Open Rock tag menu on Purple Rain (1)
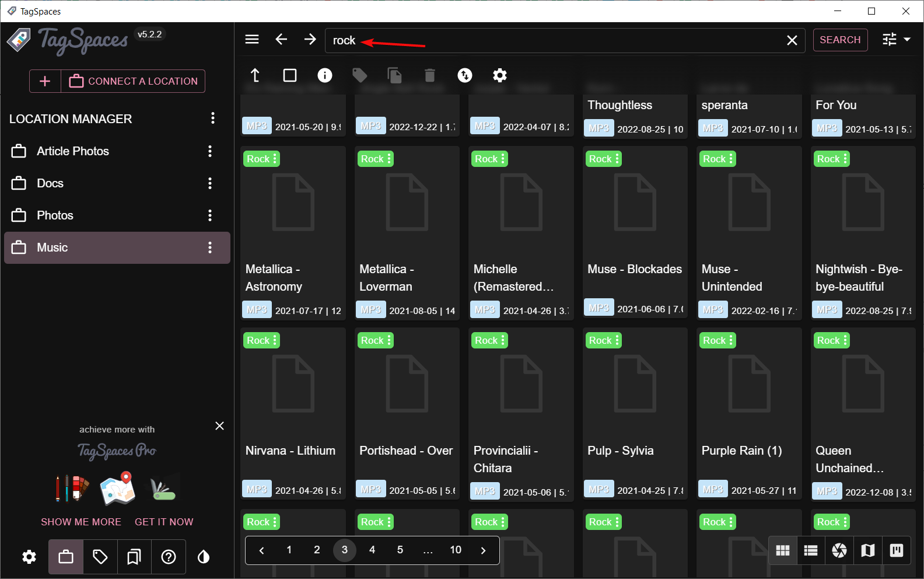The height and width of the screenshot is (579, 924). tap(731, 340)
